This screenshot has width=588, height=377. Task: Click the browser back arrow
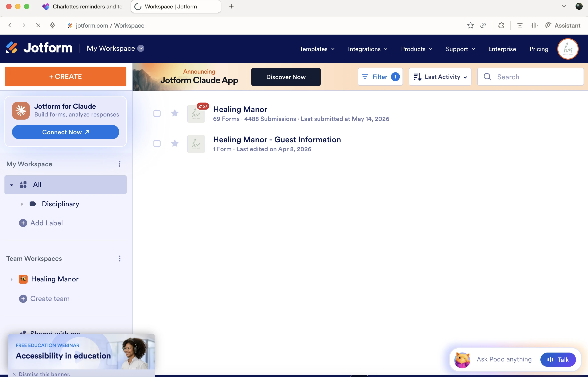tap(10, 25)
